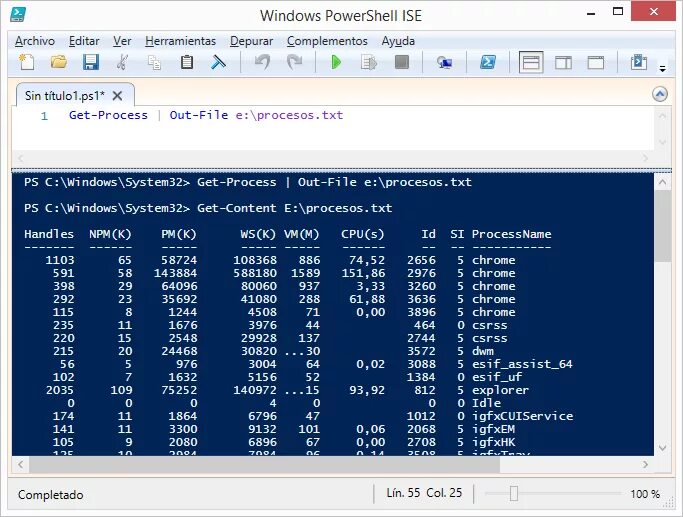
Task: Click the explorer process row name
Action: [500, 390]
